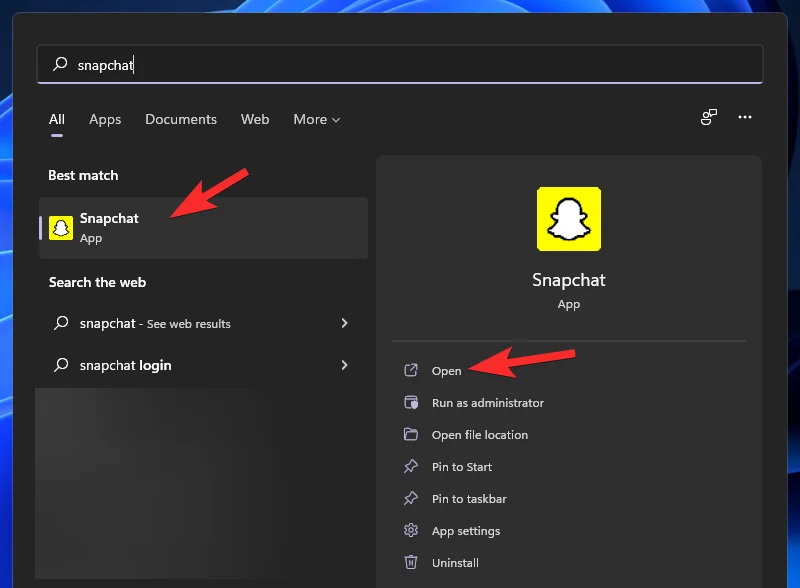Open Snapchat from the best match result

pos(110,227)
